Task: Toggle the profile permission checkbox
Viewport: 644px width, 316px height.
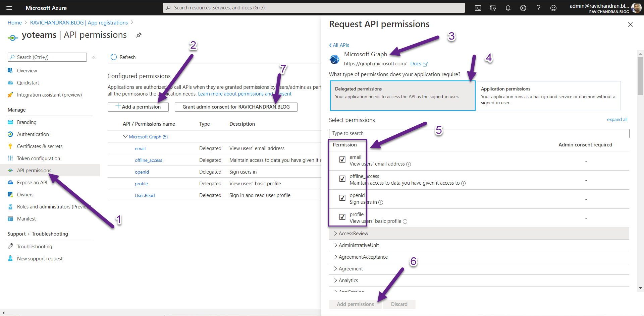Action: tap(342, 217)
